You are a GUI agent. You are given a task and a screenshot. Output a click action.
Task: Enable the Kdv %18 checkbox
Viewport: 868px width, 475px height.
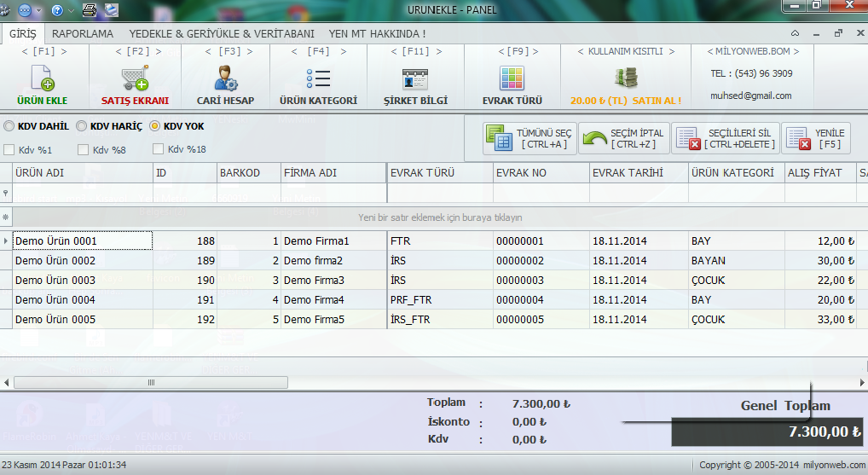(159, 150)
